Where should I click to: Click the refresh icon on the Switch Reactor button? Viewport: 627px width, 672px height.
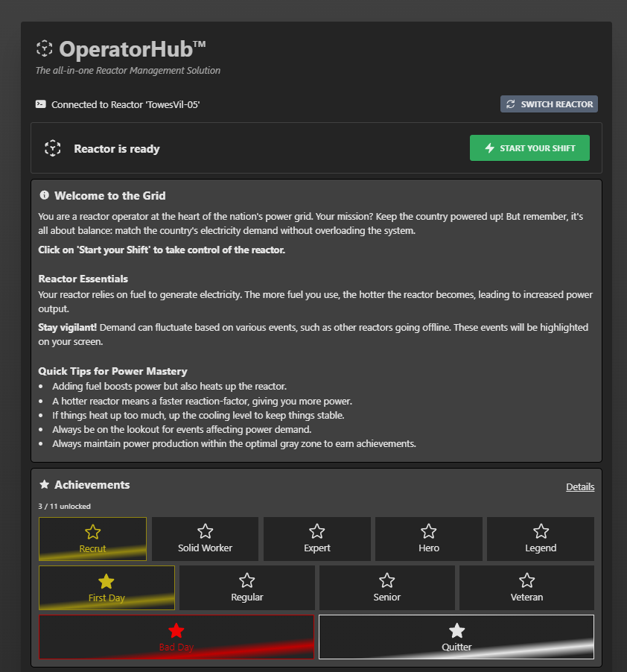(510, 104)
